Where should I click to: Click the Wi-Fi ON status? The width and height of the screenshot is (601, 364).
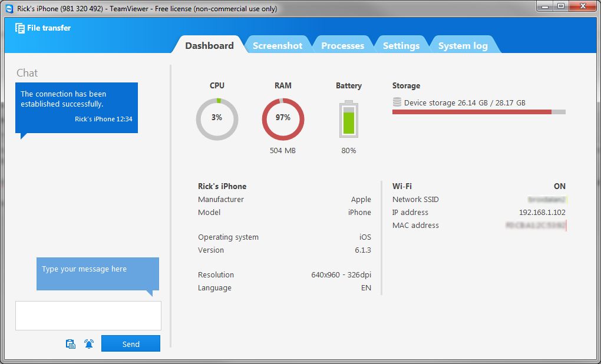coord(559,186)
